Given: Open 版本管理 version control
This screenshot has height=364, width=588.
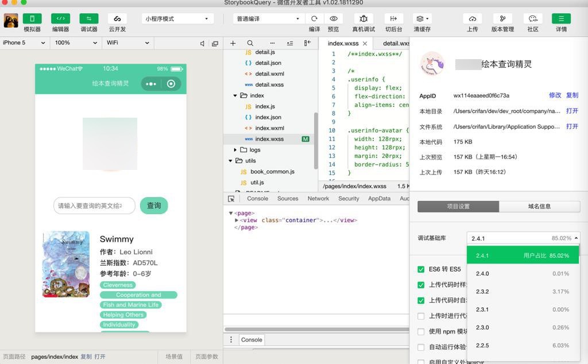Looking at the screenshot, I should 502,18.
